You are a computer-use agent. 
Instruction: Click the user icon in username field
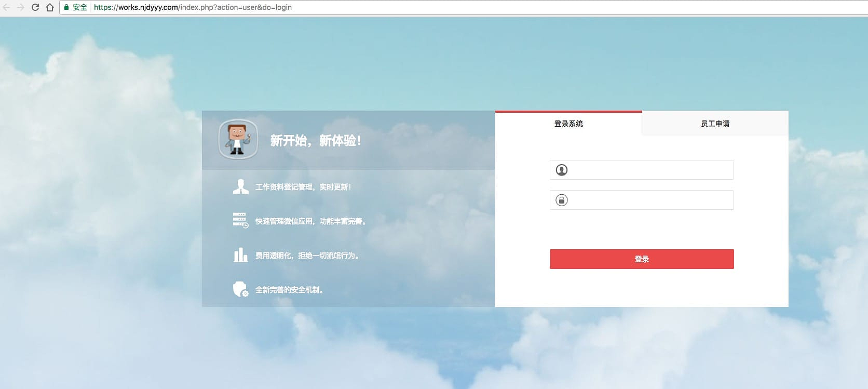(x=562, y=170)
